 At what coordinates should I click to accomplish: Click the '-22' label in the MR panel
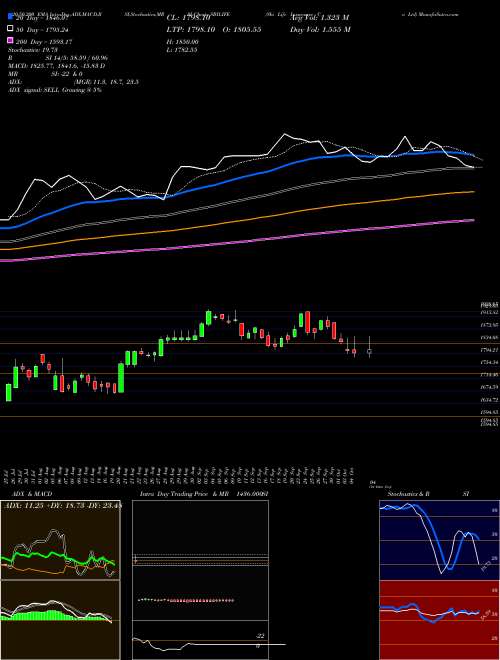(260, 636)
